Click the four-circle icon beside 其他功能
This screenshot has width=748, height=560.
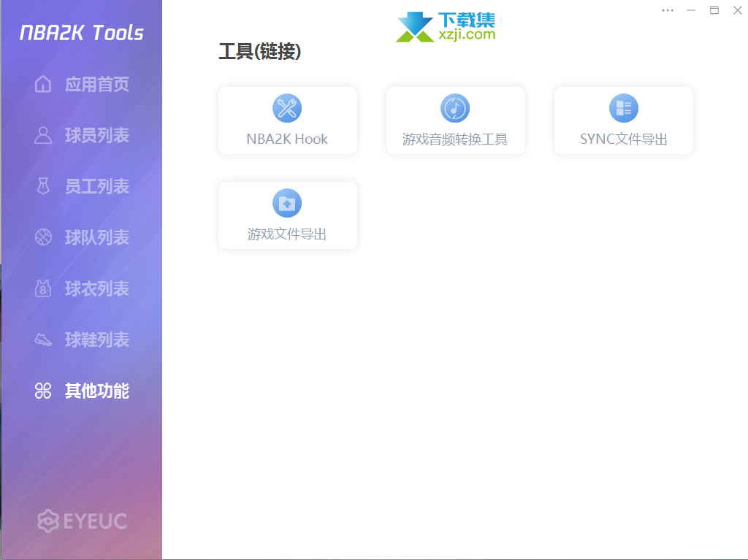point(43,391)
